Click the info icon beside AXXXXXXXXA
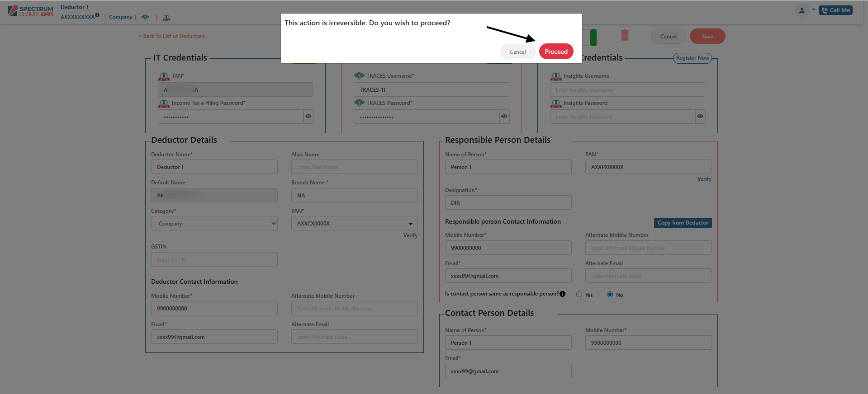This screenshot has height=394, width=868. (97, 15)
